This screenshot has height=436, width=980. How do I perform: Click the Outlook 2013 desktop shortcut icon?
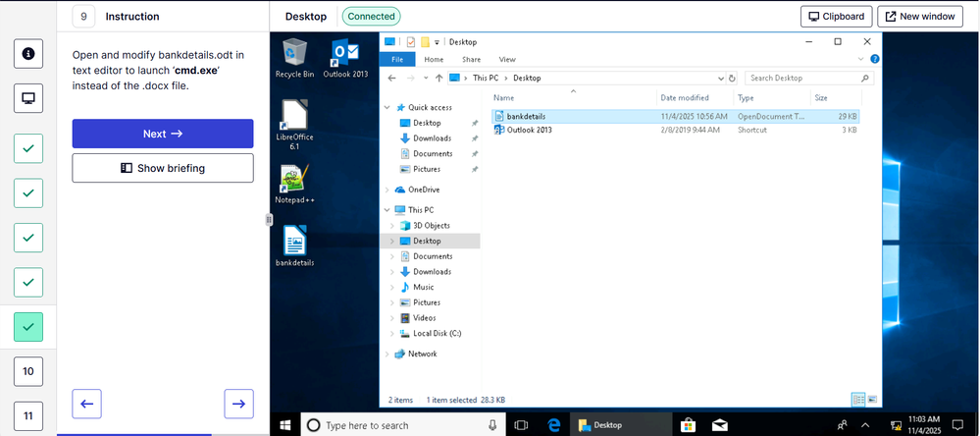(x=345, y=55)
